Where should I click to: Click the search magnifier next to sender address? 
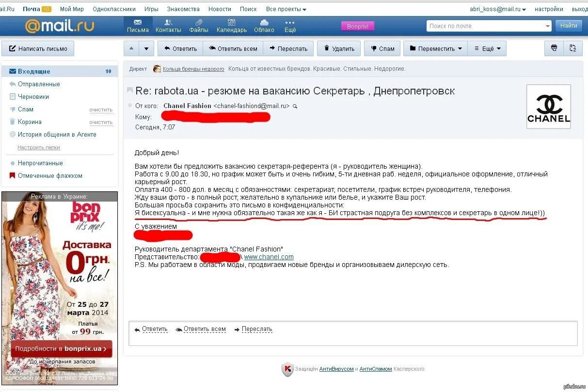click(x=295, y=106)
